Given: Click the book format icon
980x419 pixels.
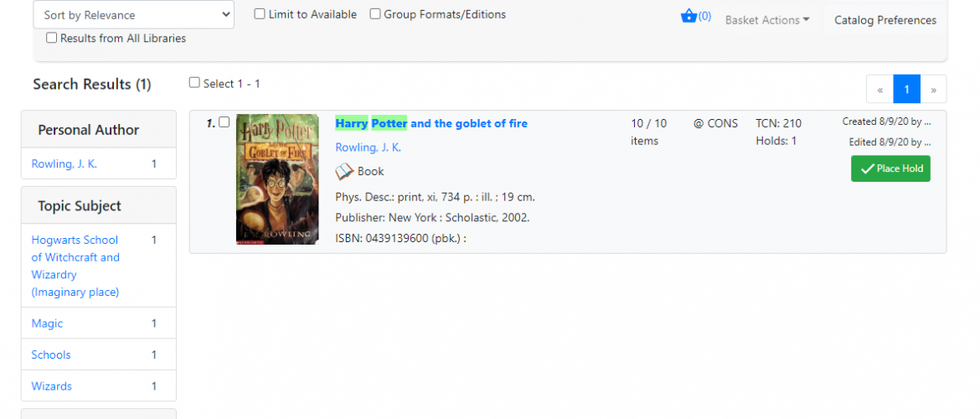Looking at the screenshot, I should (344, 171).
